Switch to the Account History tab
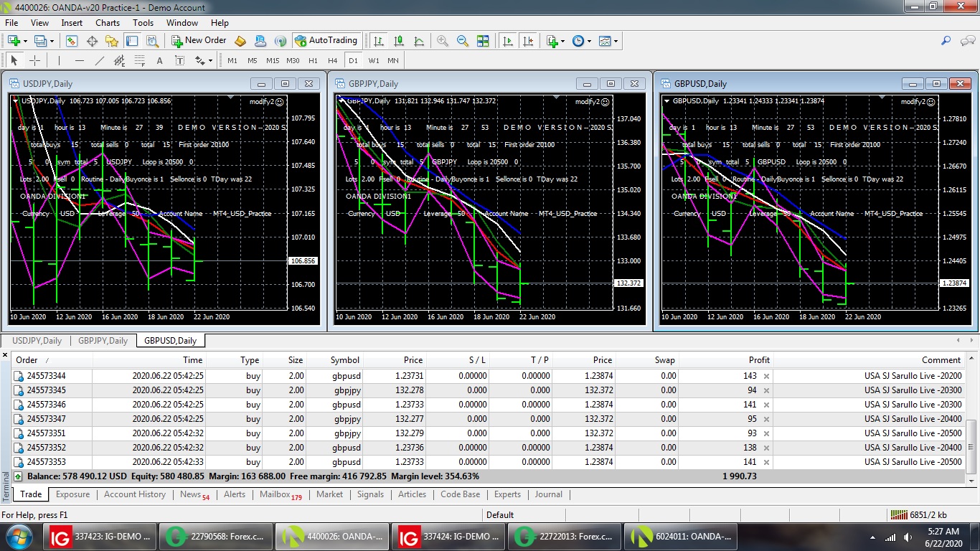This screenshot has height=551, width=980. coord(134,494)
